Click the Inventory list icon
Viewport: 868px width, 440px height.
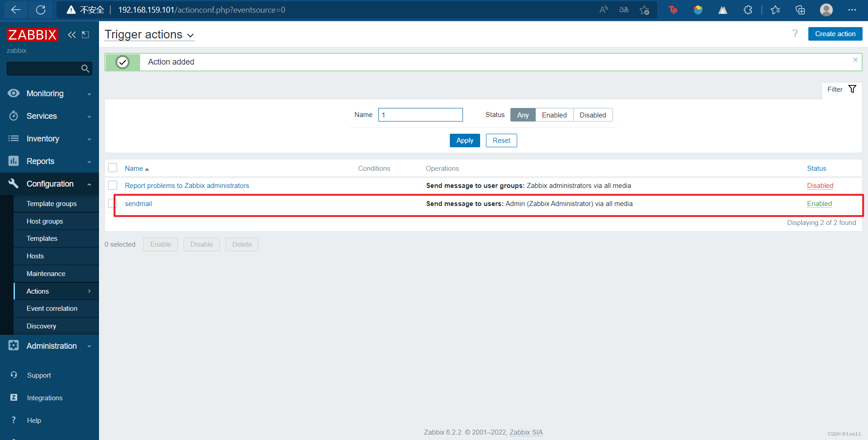pos(14,138)
